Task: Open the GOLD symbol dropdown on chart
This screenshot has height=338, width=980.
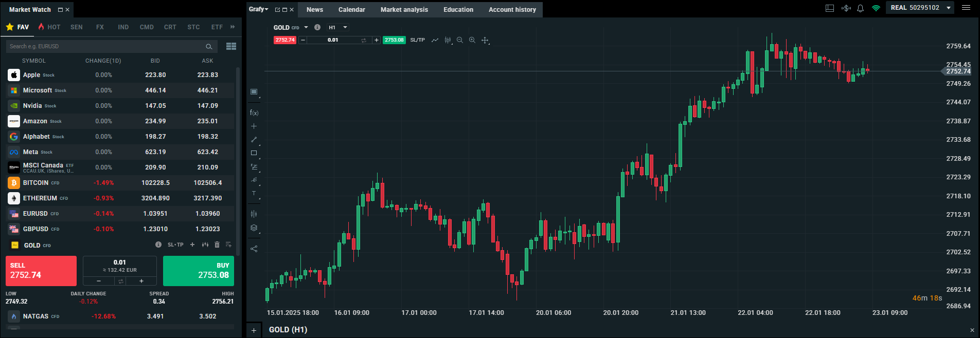Action: point(306,27)
